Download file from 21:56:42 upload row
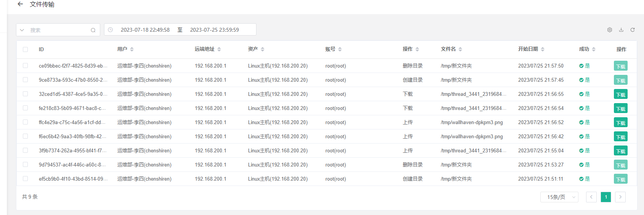The image size is (644, 215). click(621, 137)
